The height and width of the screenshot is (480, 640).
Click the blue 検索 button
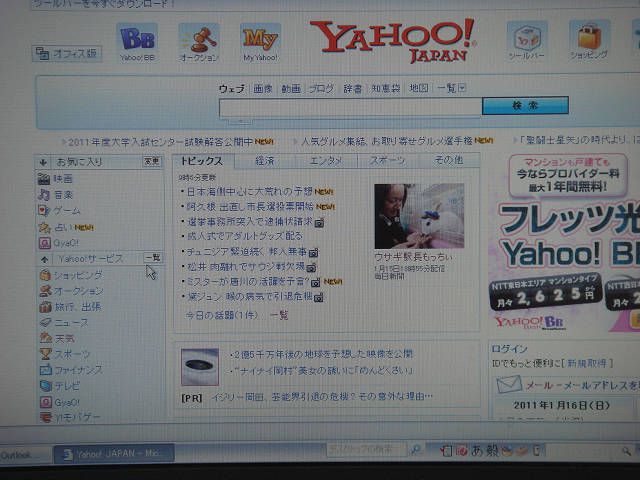[525, 105]
